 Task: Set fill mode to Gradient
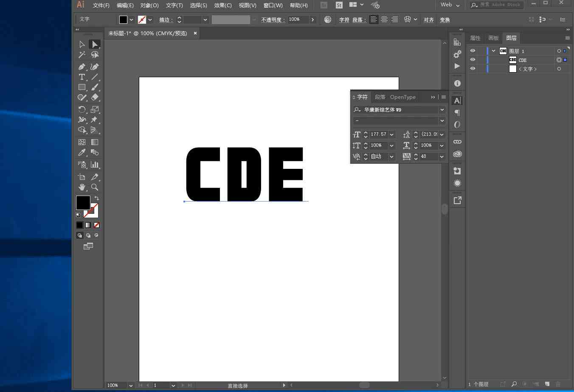tap(88, 225)
